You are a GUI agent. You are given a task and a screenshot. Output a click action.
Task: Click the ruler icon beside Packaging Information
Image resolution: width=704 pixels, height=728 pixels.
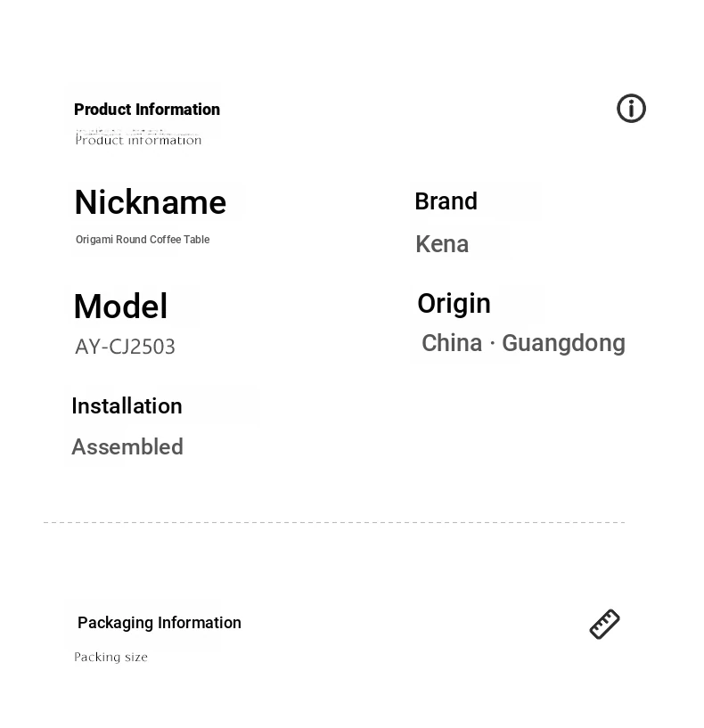click(x=604, y=624)
